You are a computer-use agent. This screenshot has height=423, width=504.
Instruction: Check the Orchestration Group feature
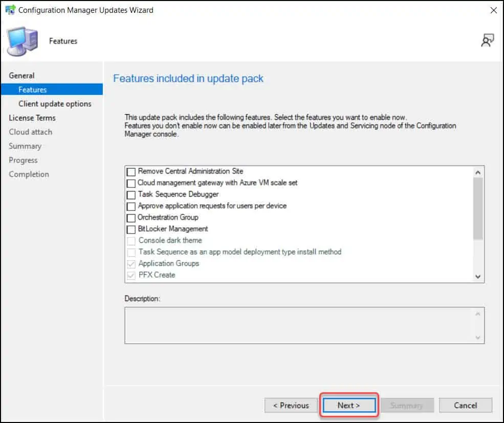(131, 218)
